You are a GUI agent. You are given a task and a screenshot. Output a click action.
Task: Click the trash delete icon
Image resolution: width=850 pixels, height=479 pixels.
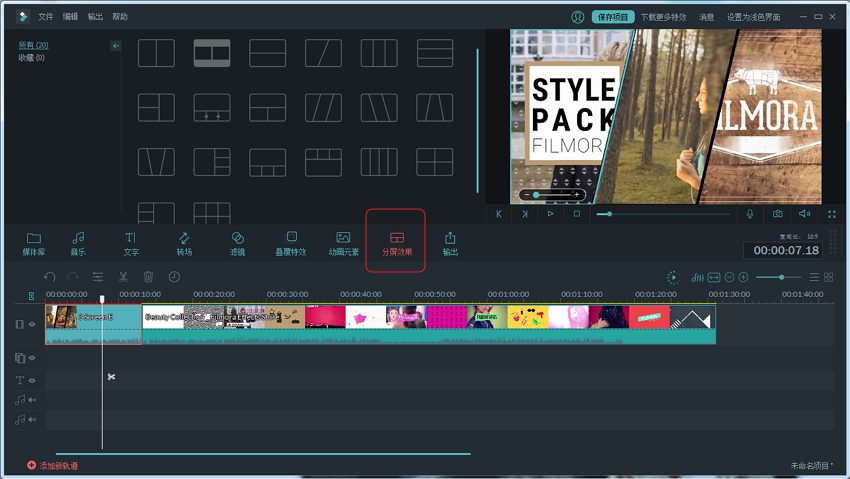pos(149,277)
